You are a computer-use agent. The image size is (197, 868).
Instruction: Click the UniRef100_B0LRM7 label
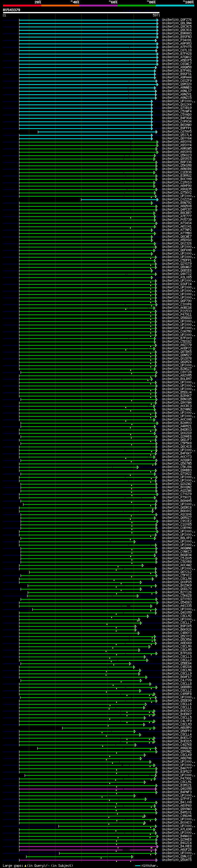177,379
